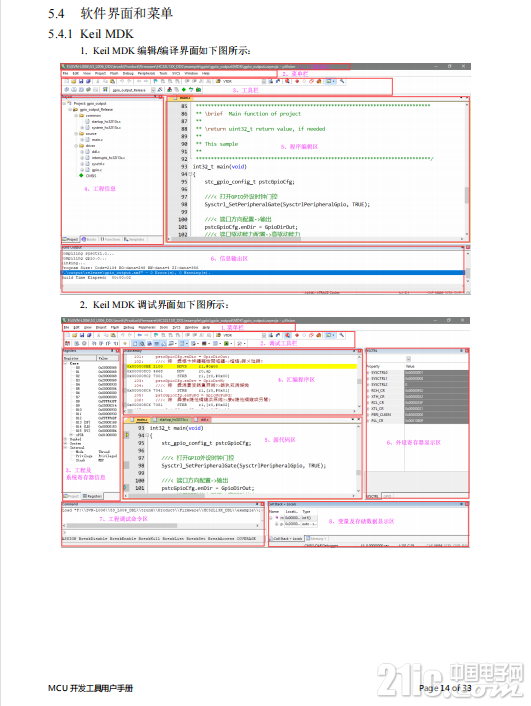The image size is (531, 706).
Task: Expand PERI_CLKEN row in peripheral registers
Action: pyautogui.click(x=368, y=415)
